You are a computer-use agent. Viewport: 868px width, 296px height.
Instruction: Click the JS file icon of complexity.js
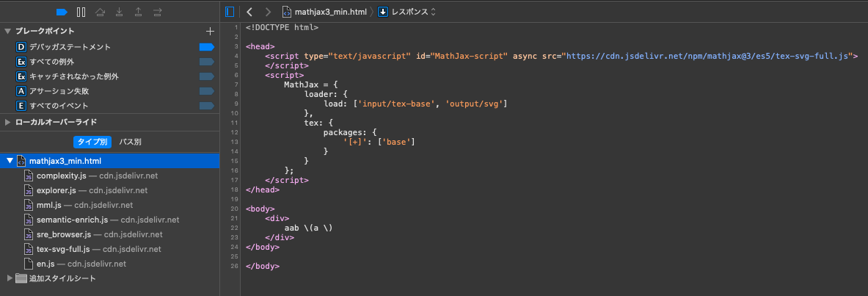[x=29, y=176]
